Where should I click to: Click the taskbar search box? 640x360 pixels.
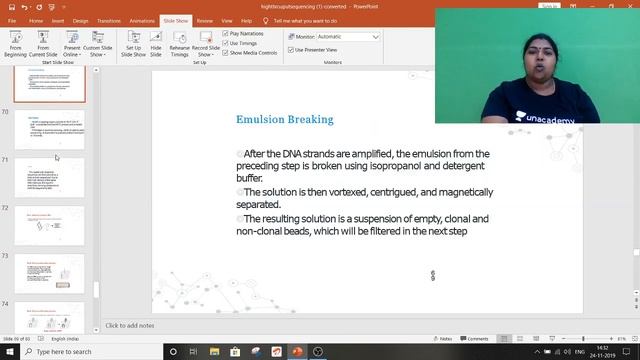(91, 351)
